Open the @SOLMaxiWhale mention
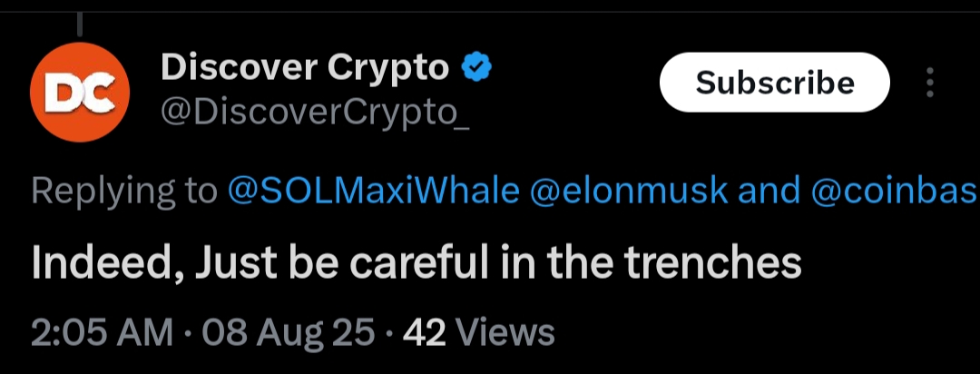The height and width of the screenshot is (374, 980). (x=373, y=192)
